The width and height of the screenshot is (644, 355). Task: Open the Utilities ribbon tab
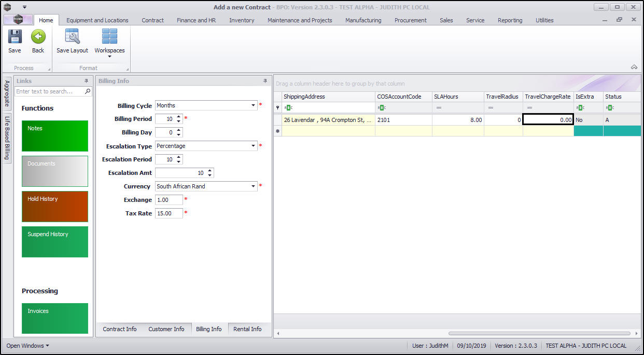tap(544, 20)
